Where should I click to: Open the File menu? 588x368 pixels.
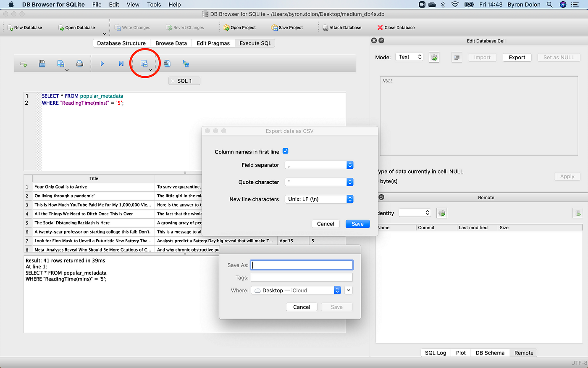click(x=97, y=5)
